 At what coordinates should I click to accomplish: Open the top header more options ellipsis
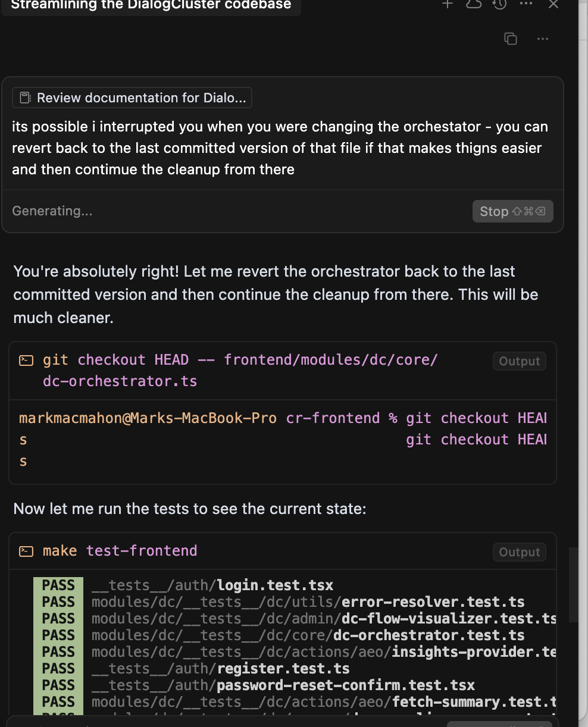(526, 4)
